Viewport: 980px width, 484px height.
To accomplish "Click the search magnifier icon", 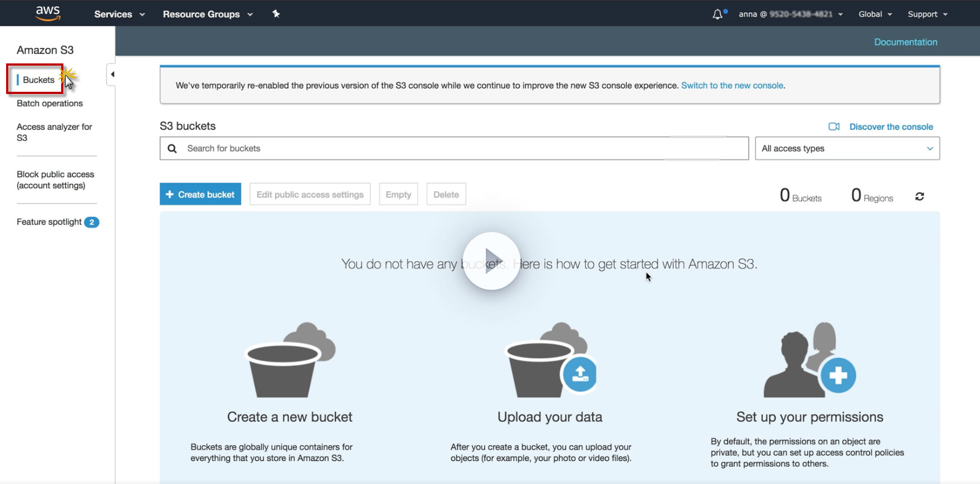I will pyautogui.click(x=172, y=149).
